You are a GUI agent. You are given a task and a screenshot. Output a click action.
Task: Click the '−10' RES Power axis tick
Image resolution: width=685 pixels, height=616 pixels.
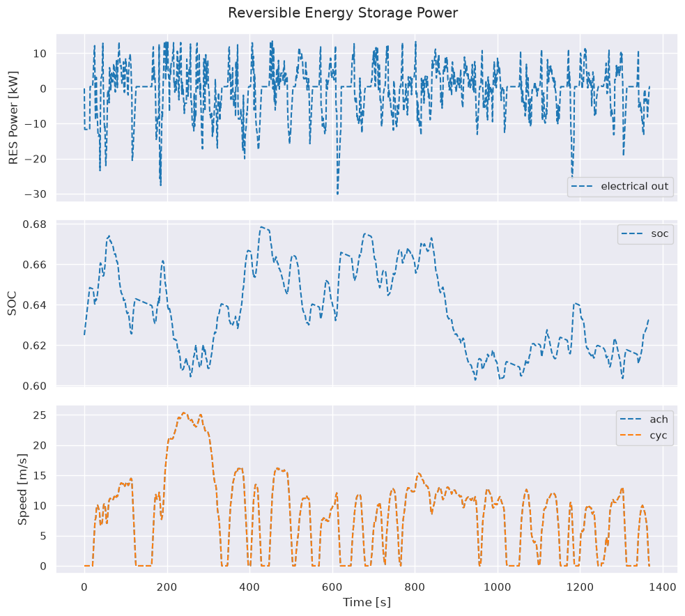click(35, 123)
